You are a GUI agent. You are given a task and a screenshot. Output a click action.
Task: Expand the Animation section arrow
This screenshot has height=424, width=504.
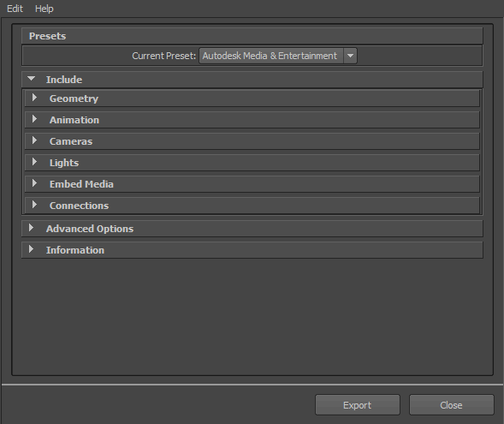click(x=34, y=119)
